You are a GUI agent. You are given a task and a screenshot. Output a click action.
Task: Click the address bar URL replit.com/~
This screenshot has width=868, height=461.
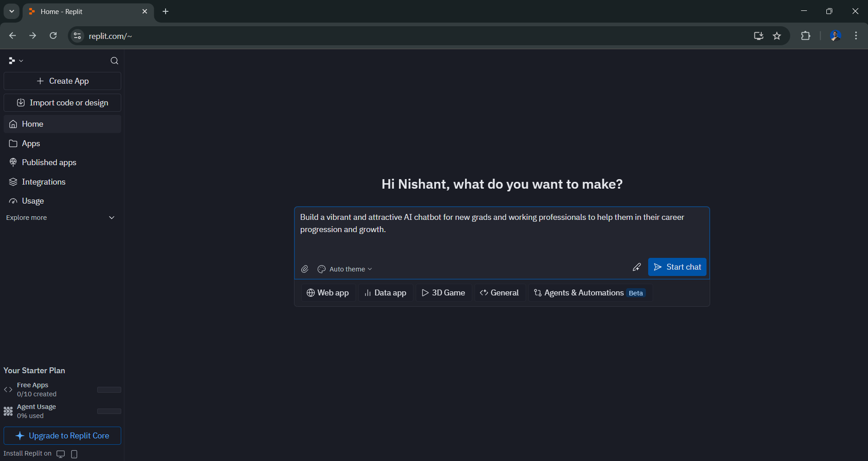(110, 36)
